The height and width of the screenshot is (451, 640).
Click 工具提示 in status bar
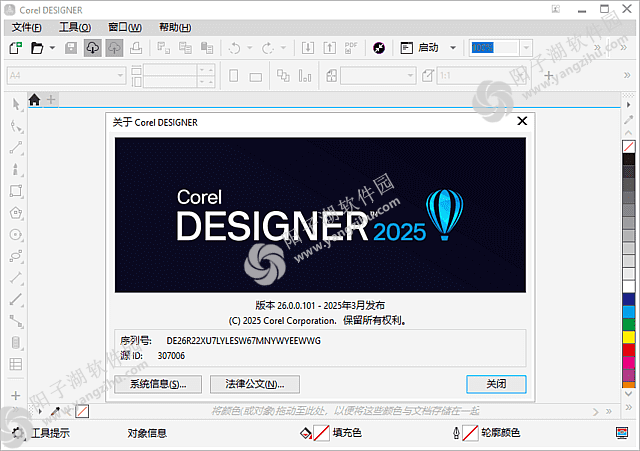(51, 433)
